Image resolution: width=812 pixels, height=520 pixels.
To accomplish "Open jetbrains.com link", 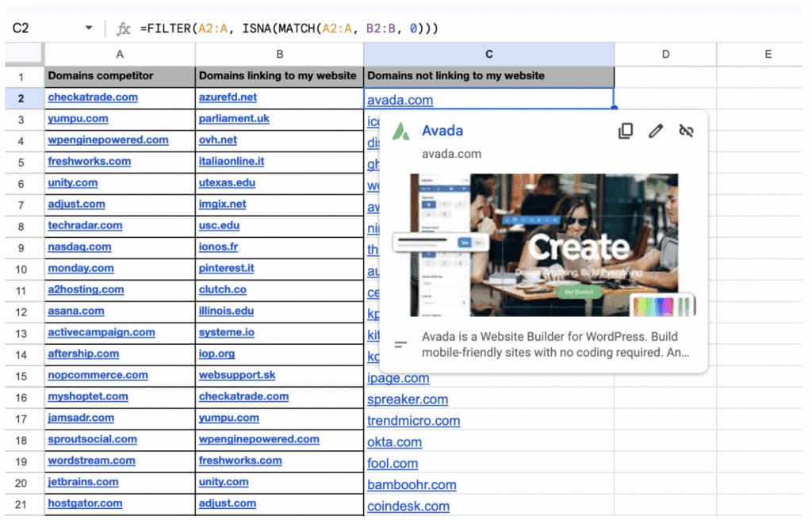I will click(x=82, y=482).
